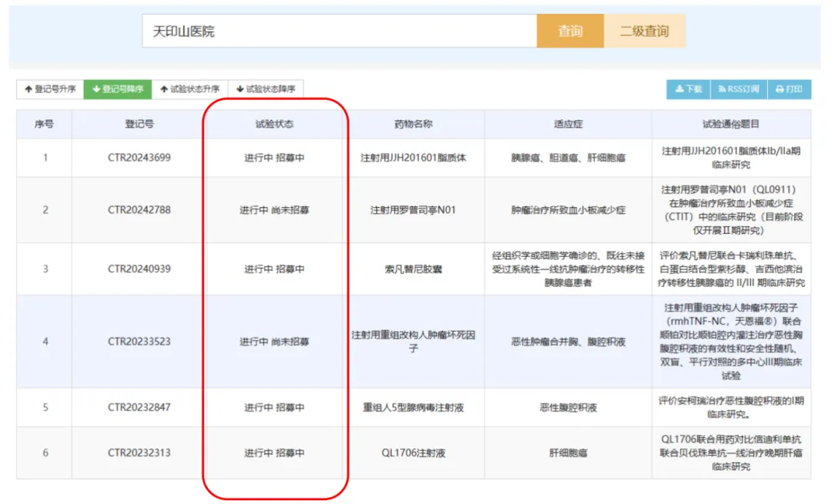Click the 查询 search button
The height and width of the screenshot is (504, 831).
tap(570, 32)
